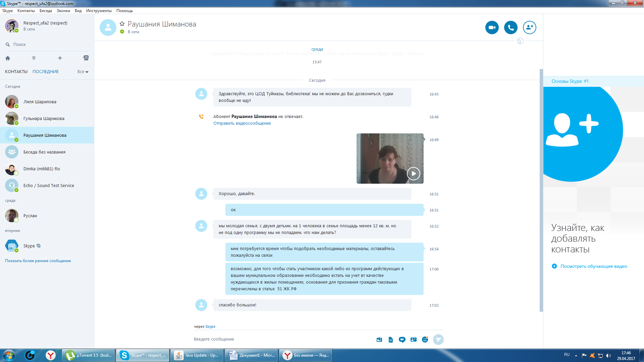Image resolution: width=644 pixels, height=362 pixels.
Task: Click the chat vertical scrollbar
Action: tap(541, 190)
